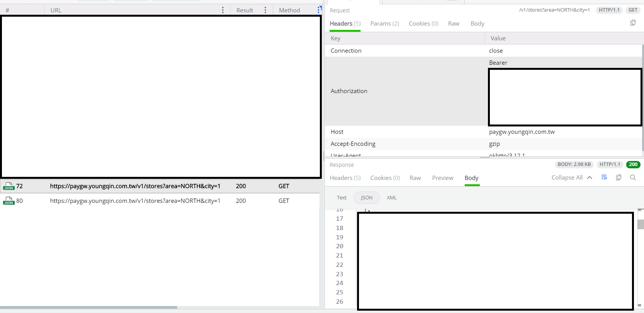Image resolution: width=644 pixels, height=313 pixels.
Task: Open the URL column options menu
Action: click(x=223, y=10)
